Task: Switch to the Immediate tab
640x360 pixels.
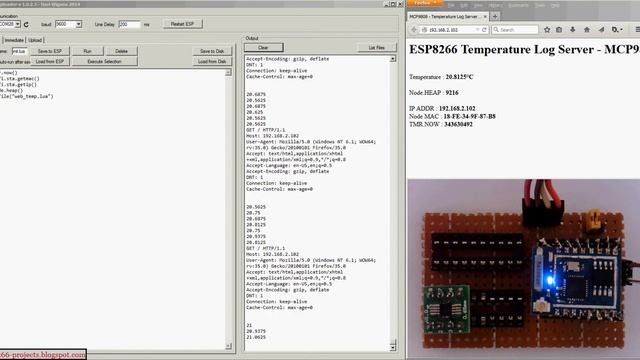Action: click(x=14, y=40)
